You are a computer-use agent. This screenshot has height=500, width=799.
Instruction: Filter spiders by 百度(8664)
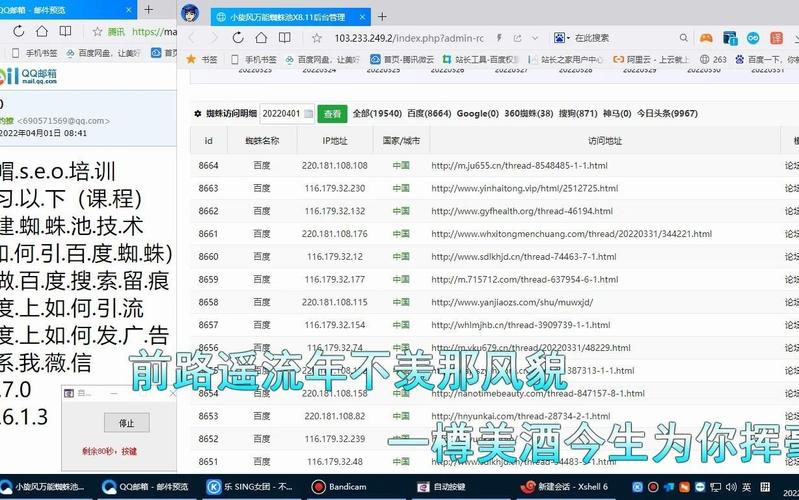tap(429, 114)
